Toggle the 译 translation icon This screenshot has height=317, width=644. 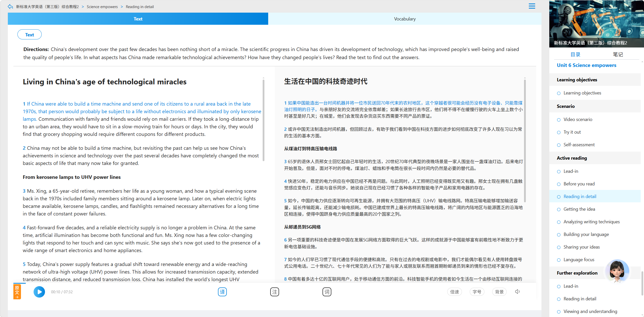click(222, 292)
